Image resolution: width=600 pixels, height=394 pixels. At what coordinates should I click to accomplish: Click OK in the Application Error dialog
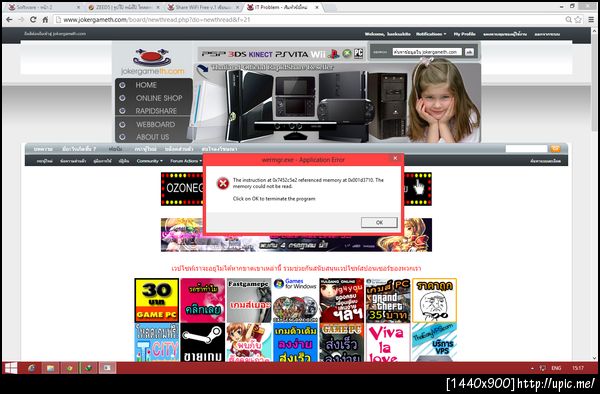[x=379, y=222]
